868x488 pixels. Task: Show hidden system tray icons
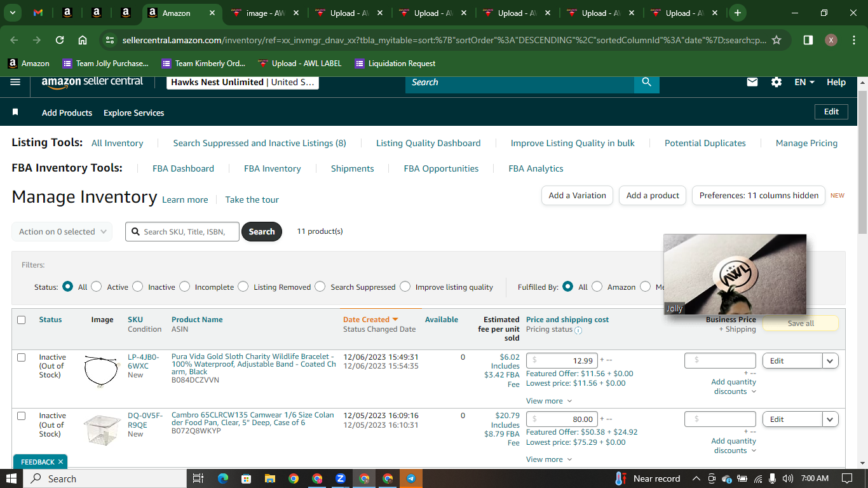696,478
